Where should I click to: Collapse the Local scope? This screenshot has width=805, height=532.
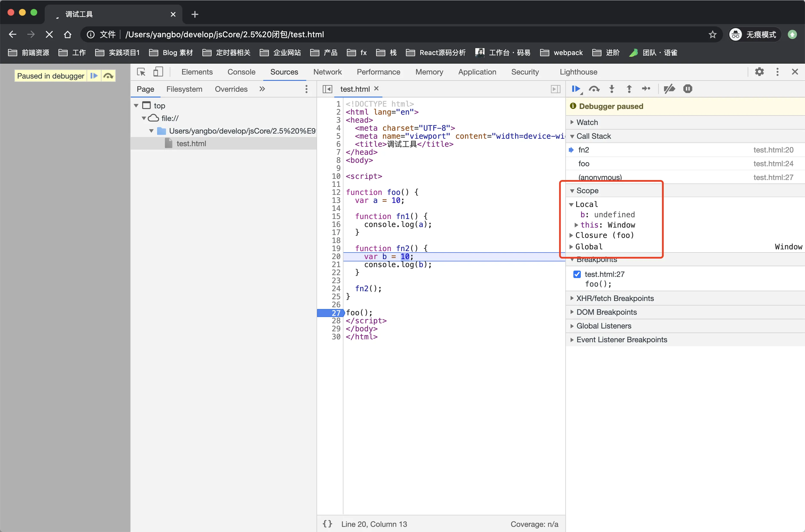pos(571,205)
